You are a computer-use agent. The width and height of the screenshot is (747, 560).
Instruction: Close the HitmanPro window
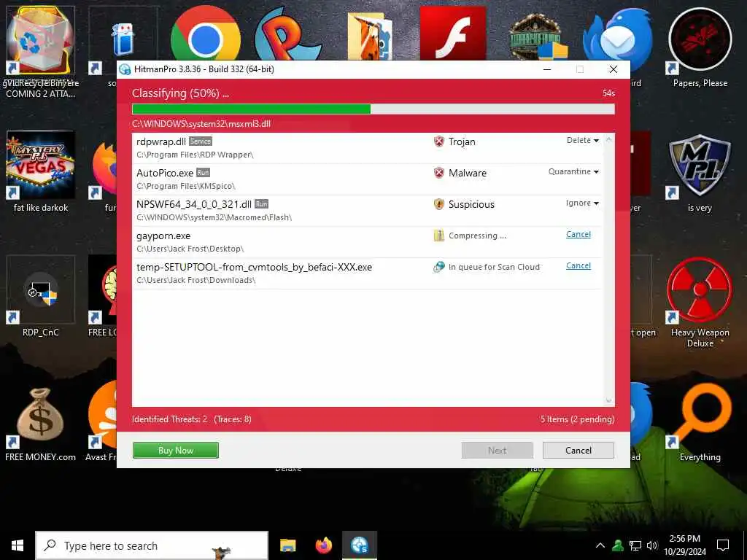(613, 69)
